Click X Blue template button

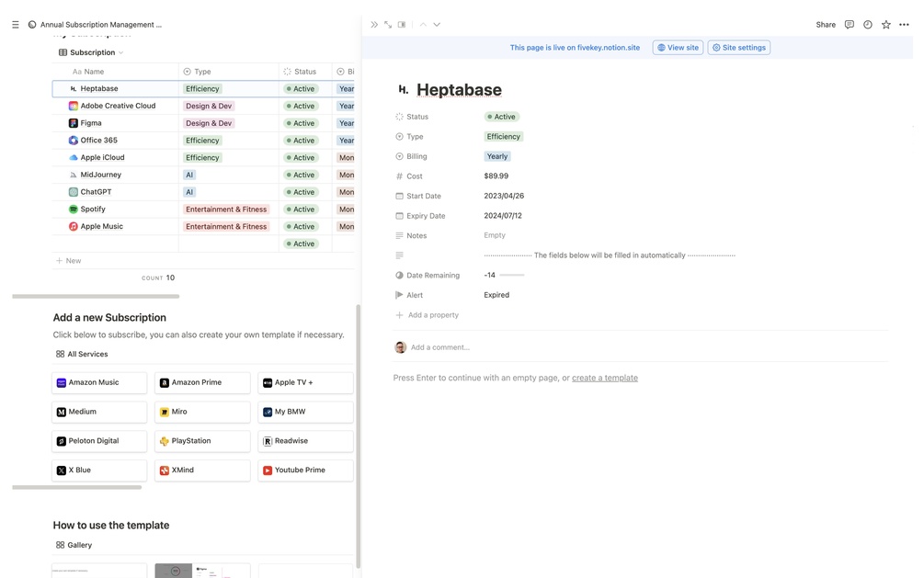99,470
